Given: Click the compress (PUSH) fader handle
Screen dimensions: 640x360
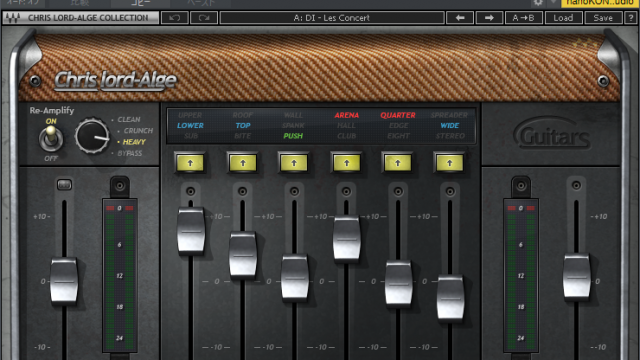Looking at the screenshot, I should [x=295, y=278].
